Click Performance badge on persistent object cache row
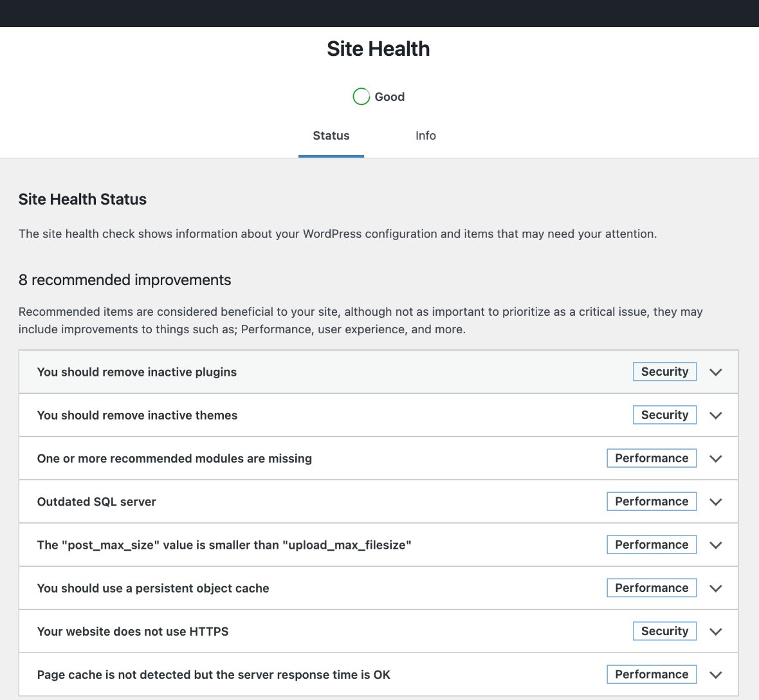Viewport: 759px width, 700px height. coord(652,587)
